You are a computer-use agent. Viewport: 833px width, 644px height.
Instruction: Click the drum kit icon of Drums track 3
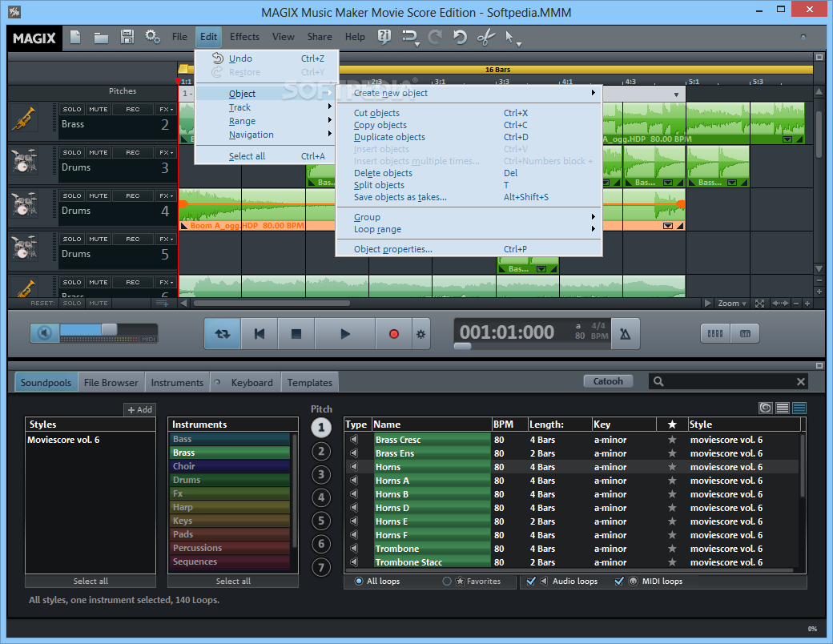[24, 162]
